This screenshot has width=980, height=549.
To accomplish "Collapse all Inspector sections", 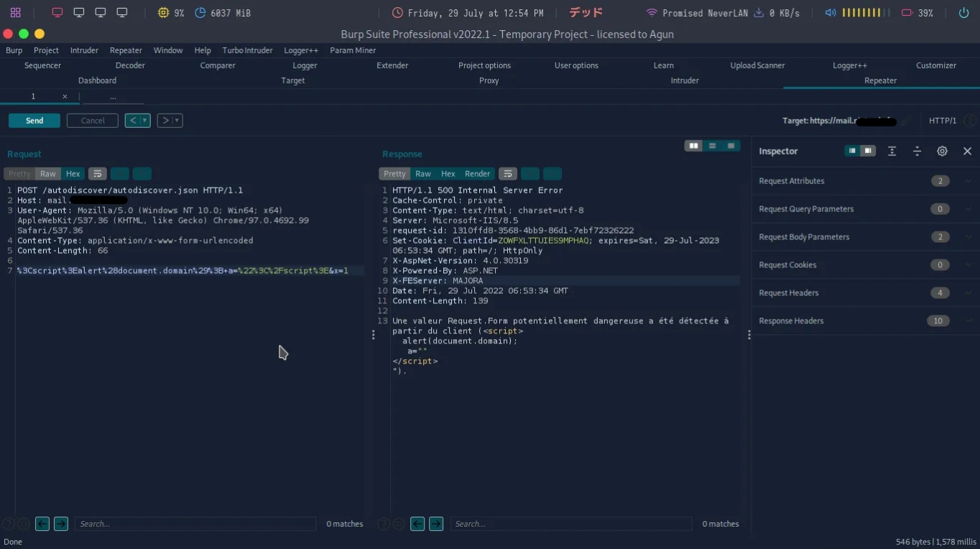I will click(x=917, y=151).
